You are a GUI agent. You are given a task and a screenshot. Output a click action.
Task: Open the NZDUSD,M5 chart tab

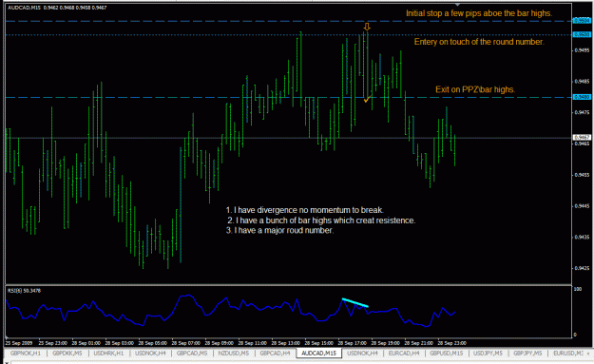click(x=234, y=353)
